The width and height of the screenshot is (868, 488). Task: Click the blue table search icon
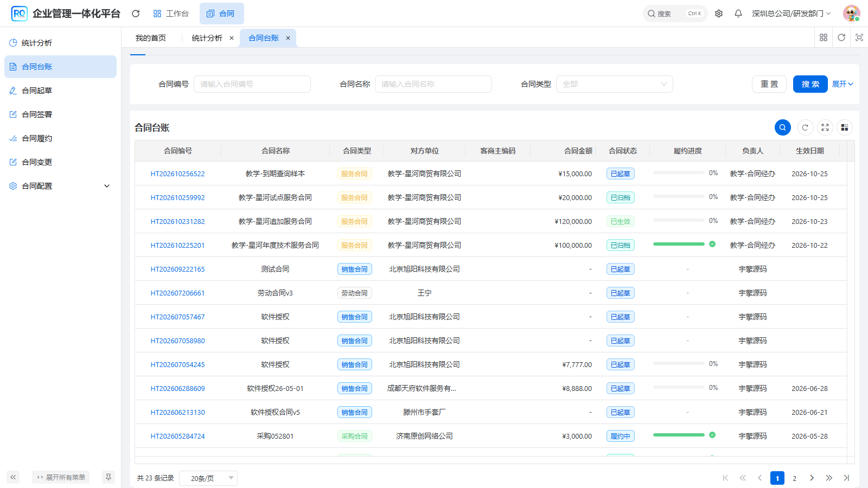[x=783, y=127]
